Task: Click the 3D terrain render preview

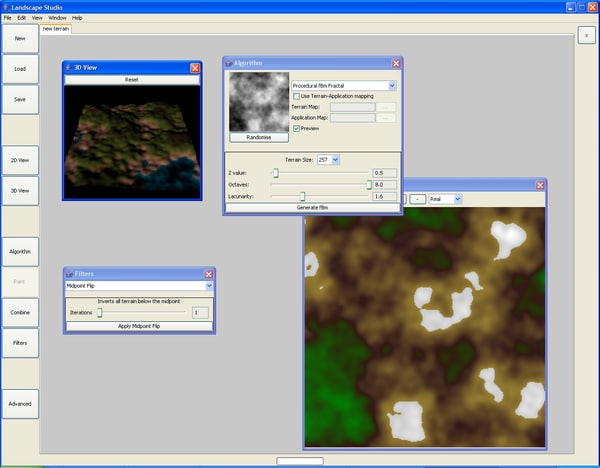Action: [132, 142]
